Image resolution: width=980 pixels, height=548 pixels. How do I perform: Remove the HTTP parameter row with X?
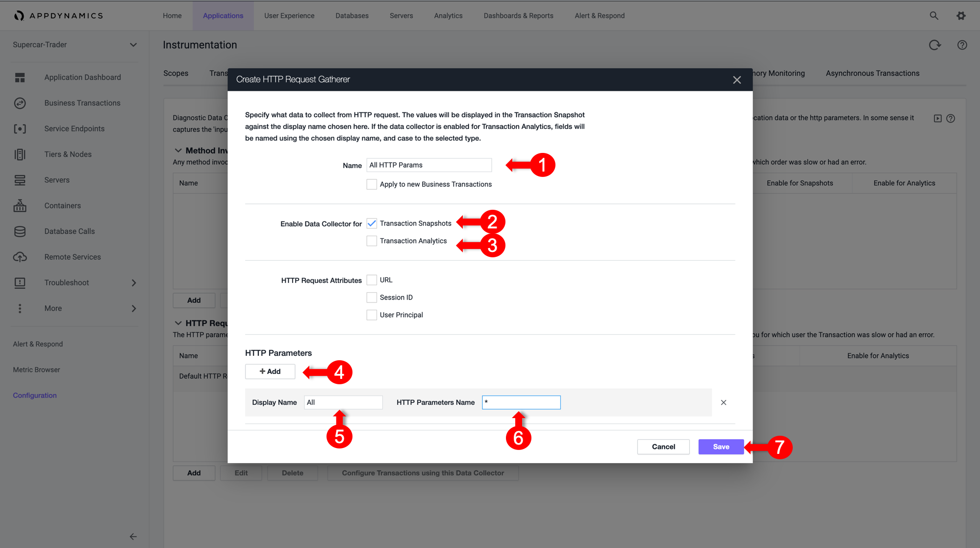click(724, 402)
